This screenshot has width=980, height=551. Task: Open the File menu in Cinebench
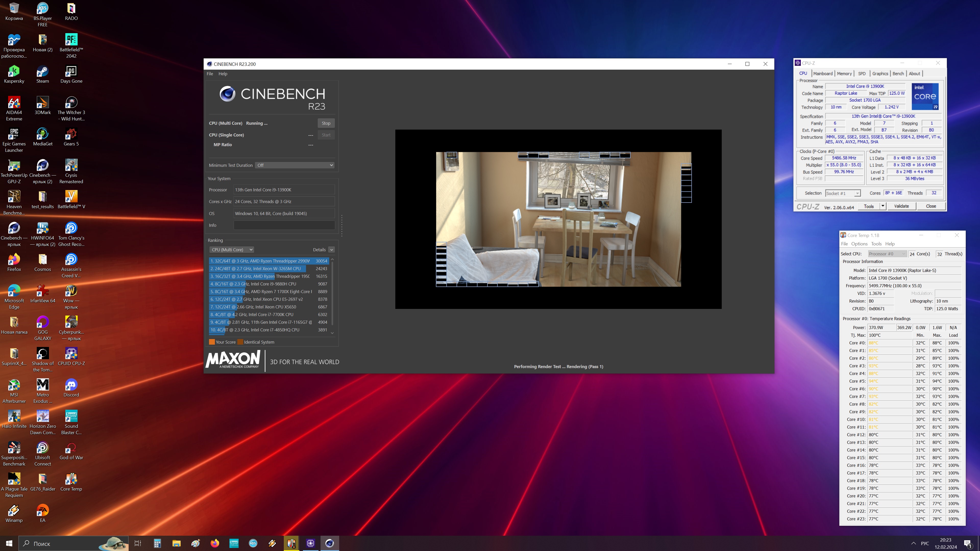coord(210,74)
